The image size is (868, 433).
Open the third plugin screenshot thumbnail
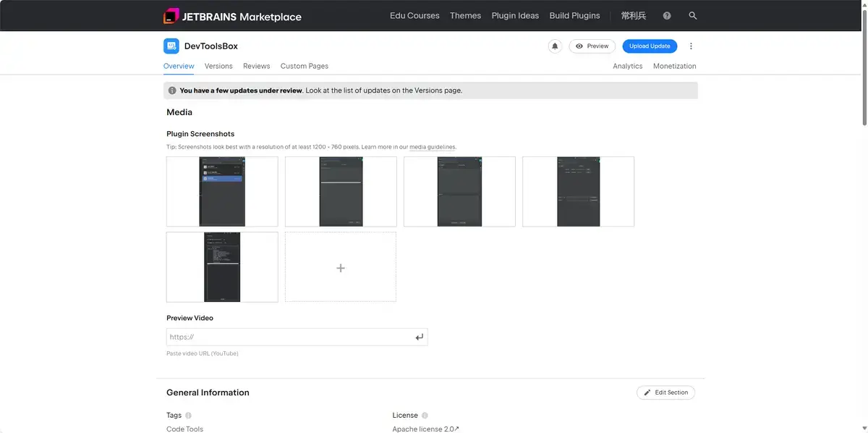tap(459, 192)
